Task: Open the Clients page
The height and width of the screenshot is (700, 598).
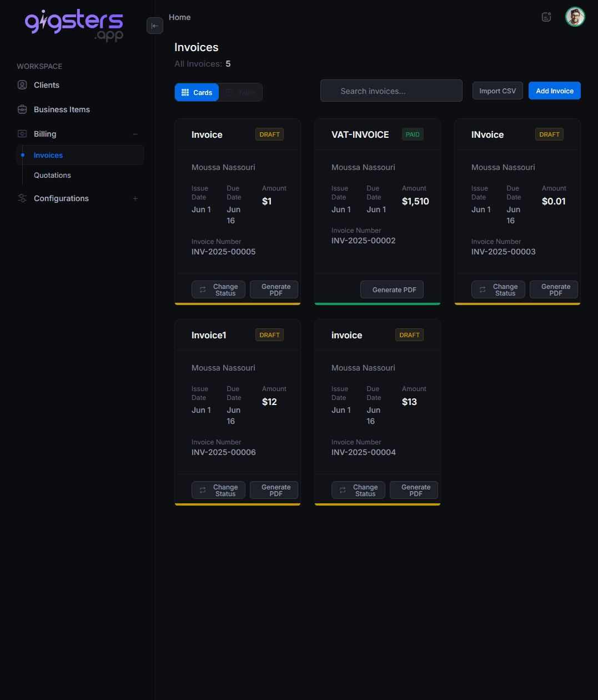Action: [47, 85]
